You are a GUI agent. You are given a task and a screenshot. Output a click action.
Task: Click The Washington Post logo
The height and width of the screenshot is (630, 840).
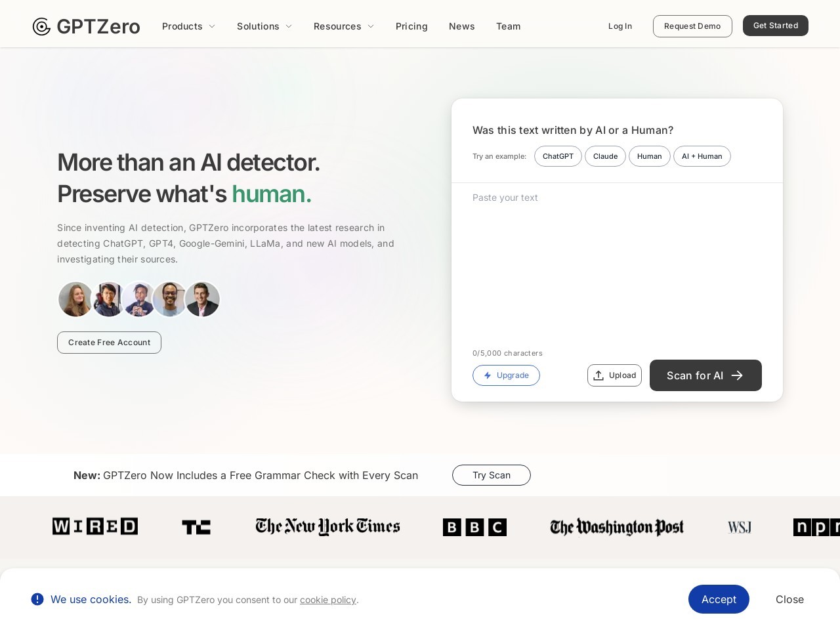click(x=617, y=527)
